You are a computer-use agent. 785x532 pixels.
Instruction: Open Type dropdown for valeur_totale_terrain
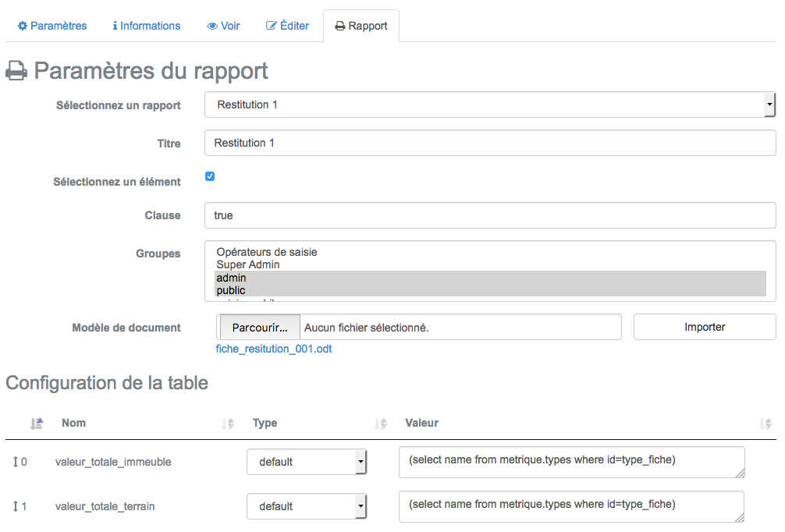tap(307, 506)
